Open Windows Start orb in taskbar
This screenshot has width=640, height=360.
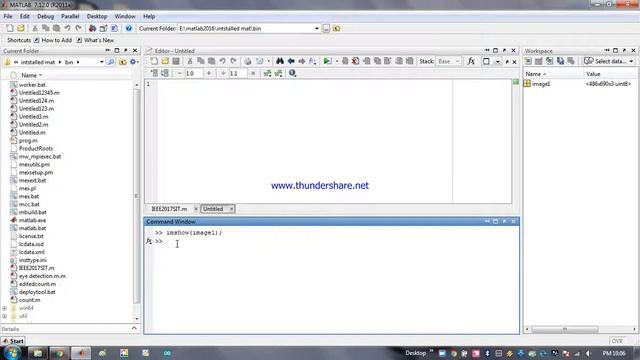[x=11, y=353]
